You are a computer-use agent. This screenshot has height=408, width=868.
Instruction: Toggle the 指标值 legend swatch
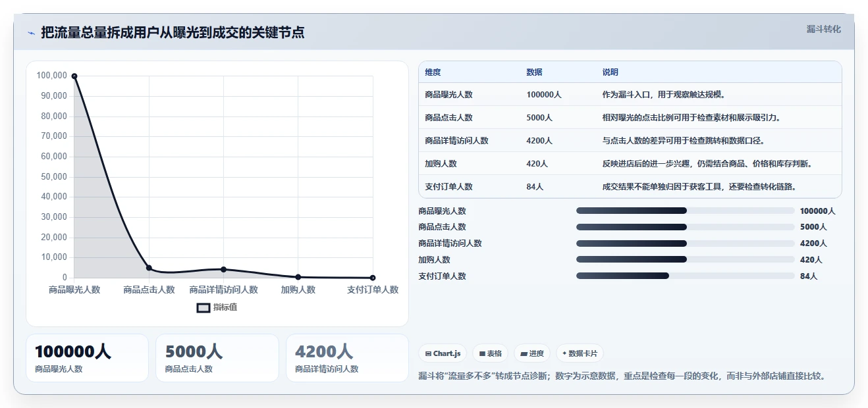(x=203, y=307)
